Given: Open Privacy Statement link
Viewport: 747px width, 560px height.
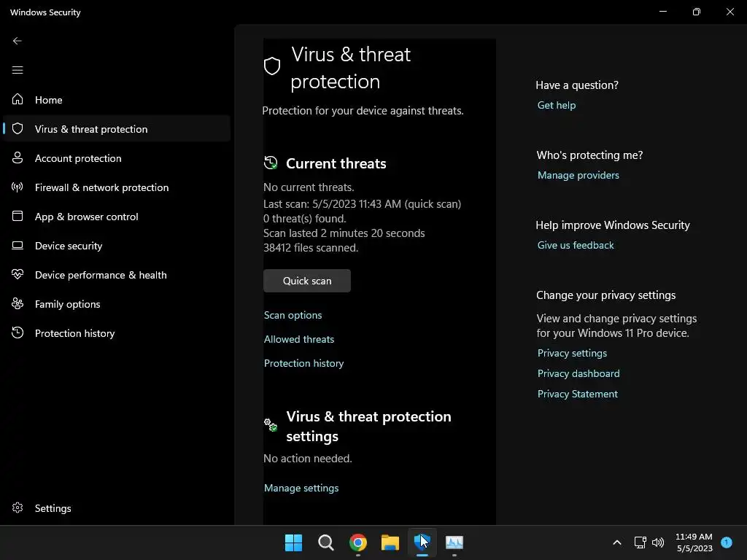Looking at the screenshot, I should point(578,394).
